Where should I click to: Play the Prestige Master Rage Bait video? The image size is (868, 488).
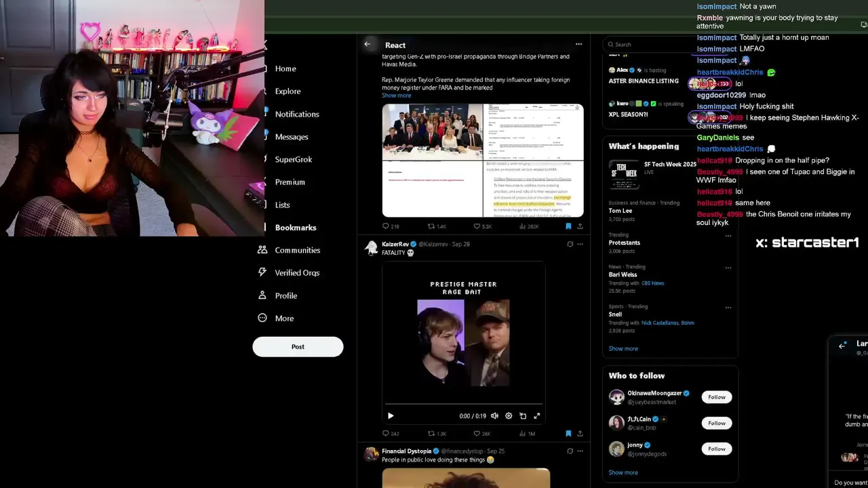(x=391, y=416)
